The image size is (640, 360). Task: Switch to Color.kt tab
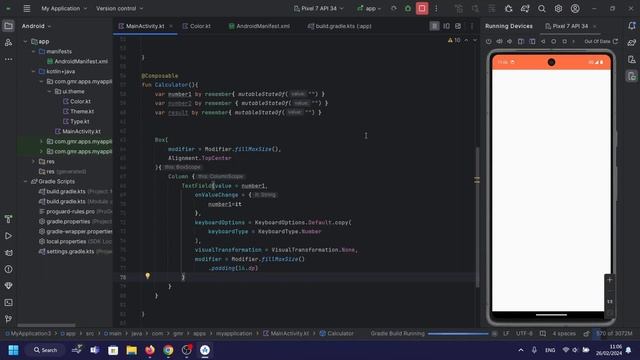197,26
